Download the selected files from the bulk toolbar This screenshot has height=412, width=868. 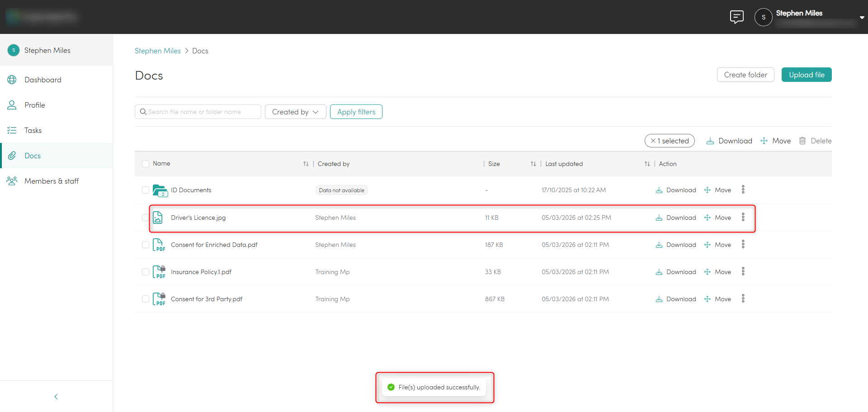point(729,141)
